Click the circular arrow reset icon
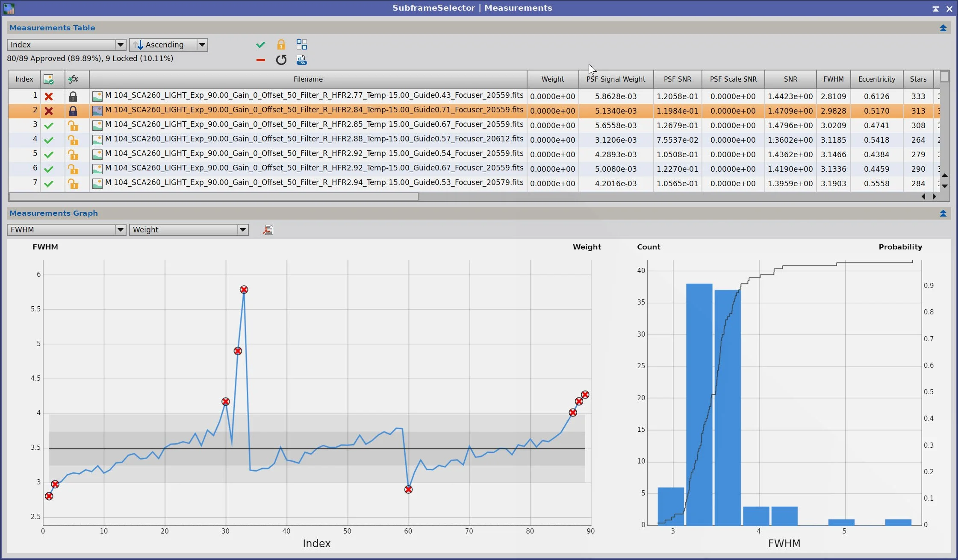The width and height of the screenshot is (958, 560). pyautogui.click(x=281, y=60)
